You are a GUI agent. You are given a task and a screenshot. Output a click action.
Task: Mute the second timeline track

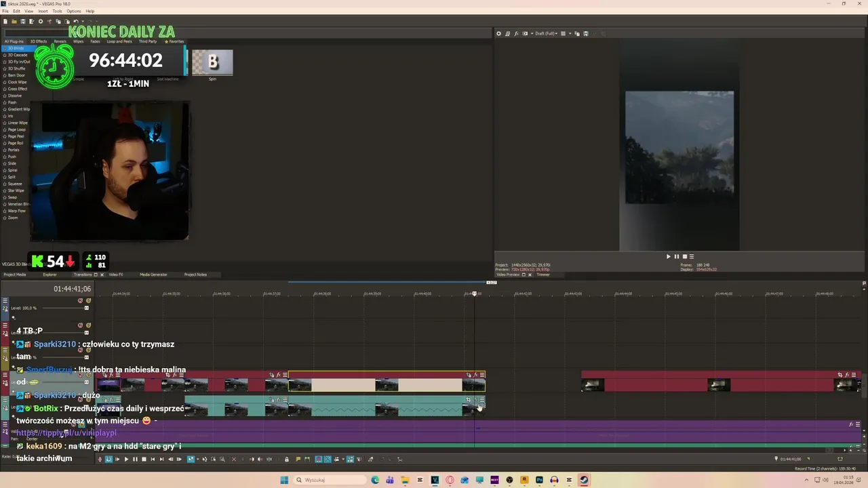(x=80, y=325)
